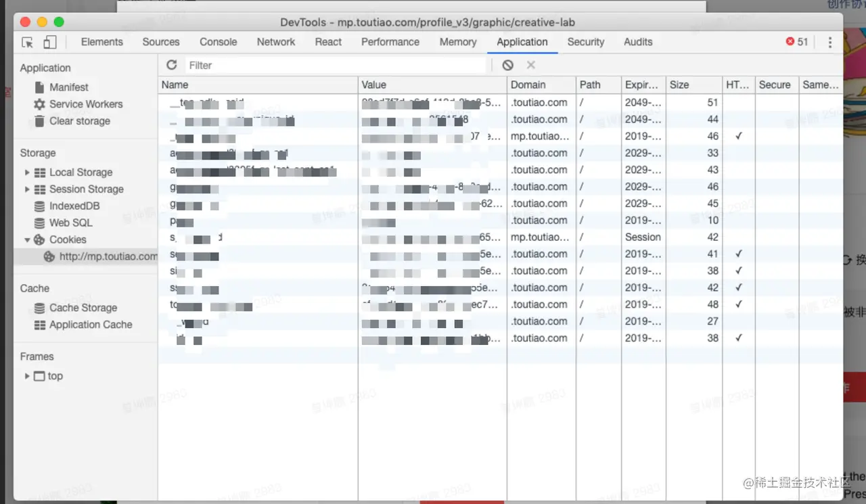
Task: Clear all cookies with the block icon
Action: tap(507, 65)
